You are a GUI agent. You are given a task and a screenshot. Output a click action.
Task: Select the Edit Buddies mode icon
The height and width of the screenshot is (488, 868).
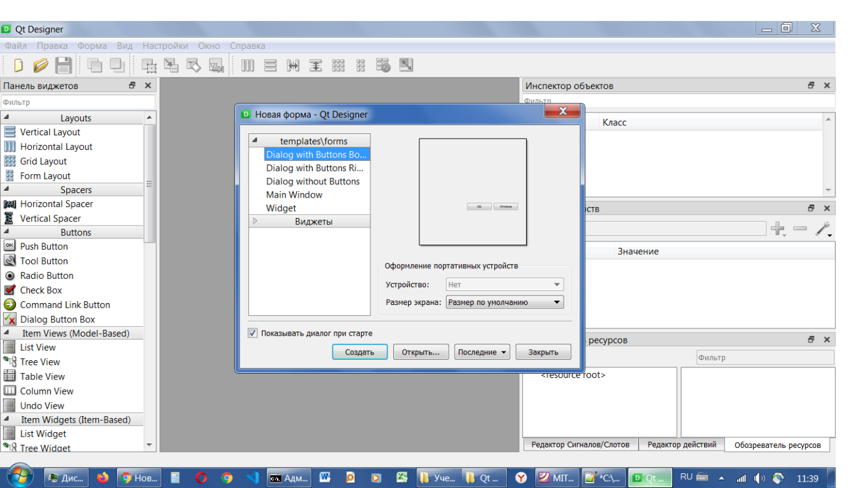click(x=193, y=65)
